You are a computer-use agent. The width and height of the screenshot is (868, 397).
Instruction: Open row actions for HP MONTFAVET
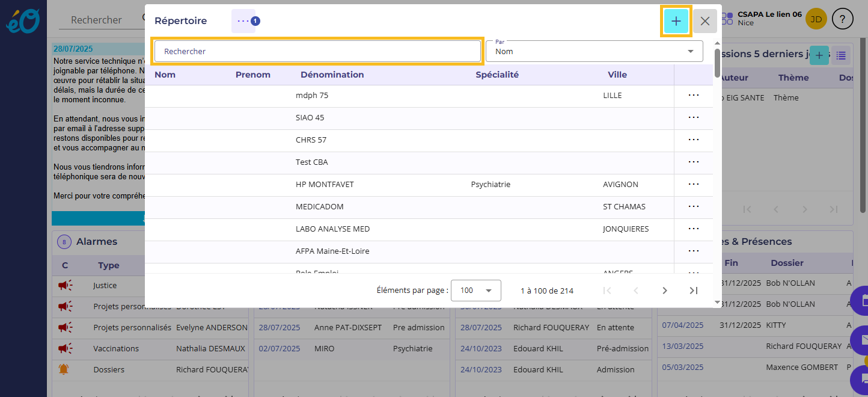pos(693,184)
